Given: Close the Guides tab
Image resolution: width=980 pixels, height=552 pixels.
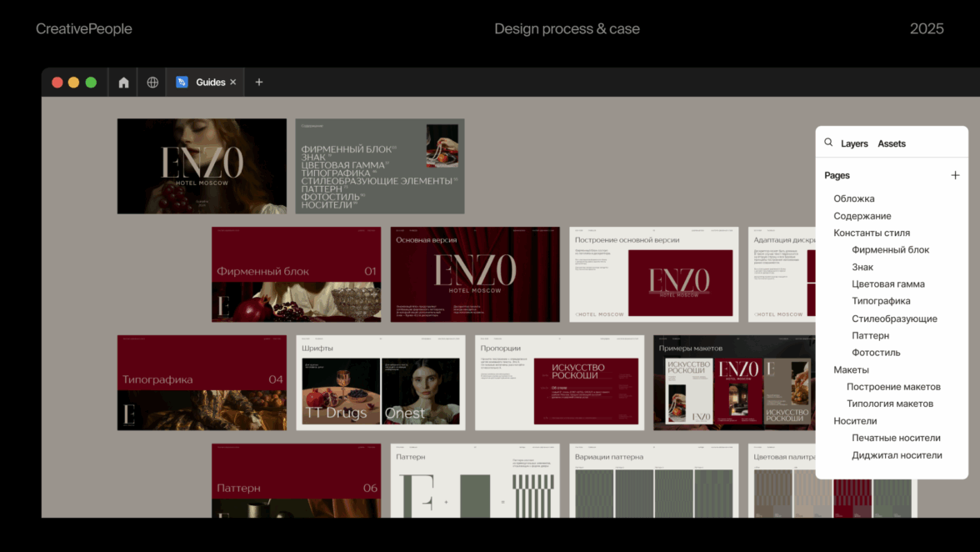Looking at the screenshot, I should 233,83.
